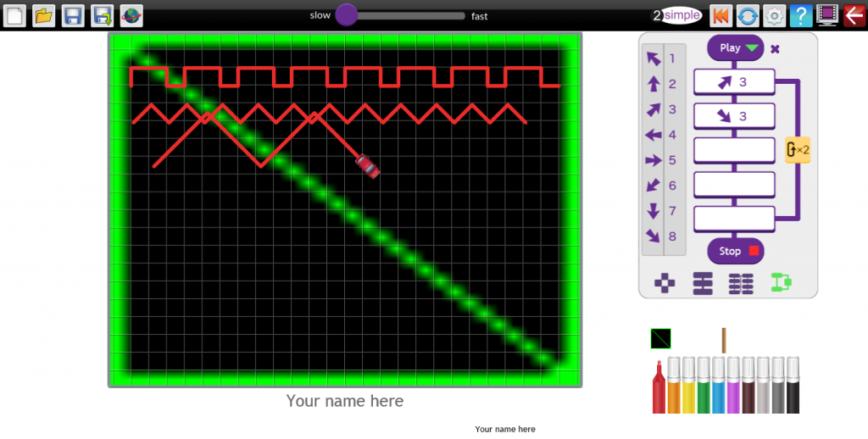Open help question mark
868x439 pixels.
click(x=800, y=16)
